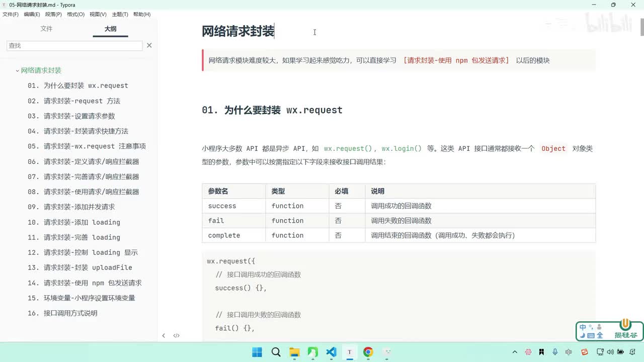Jump to 02. 请求封装-request 方法

74,101
